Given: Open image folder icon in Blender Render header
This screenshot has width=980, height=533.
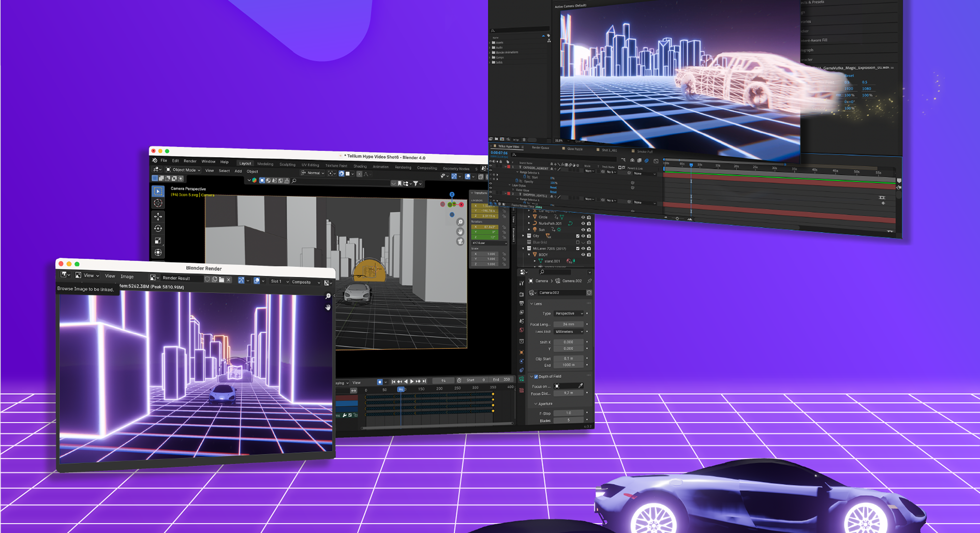Looking at the screenshot, I should click(222, 280).
